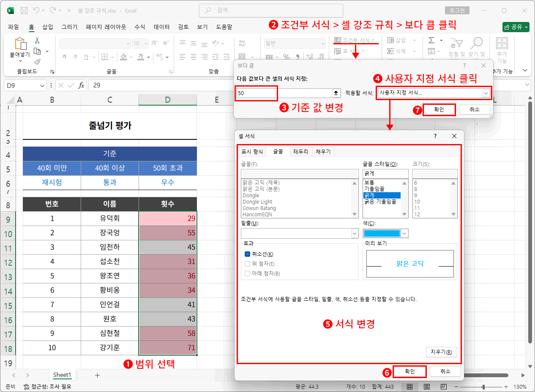
Task: Click 취소 in the 셀 서식 dialog
Action: point(445,371)
